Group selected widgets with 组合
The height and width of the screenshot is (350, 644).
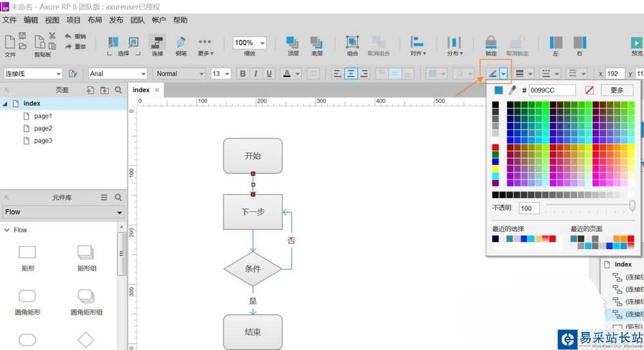tap(352, 43)
